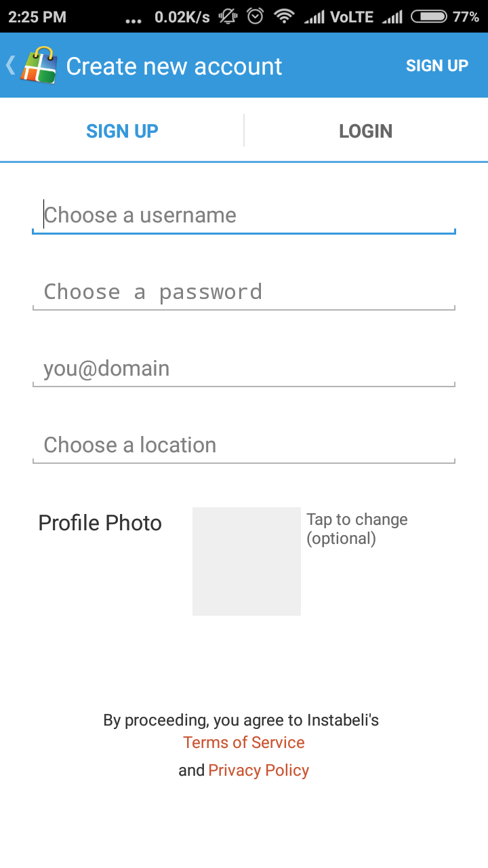Select the SIGN UP tab
Screen dimensions: 488x868
(x=122, y=131)
